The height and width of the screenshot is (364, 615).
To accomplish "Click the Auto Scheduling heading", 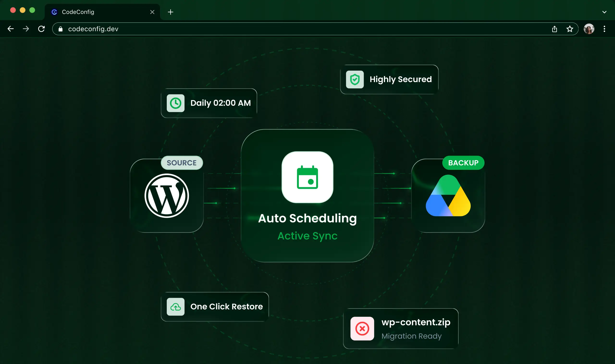I will pos(307,218).
